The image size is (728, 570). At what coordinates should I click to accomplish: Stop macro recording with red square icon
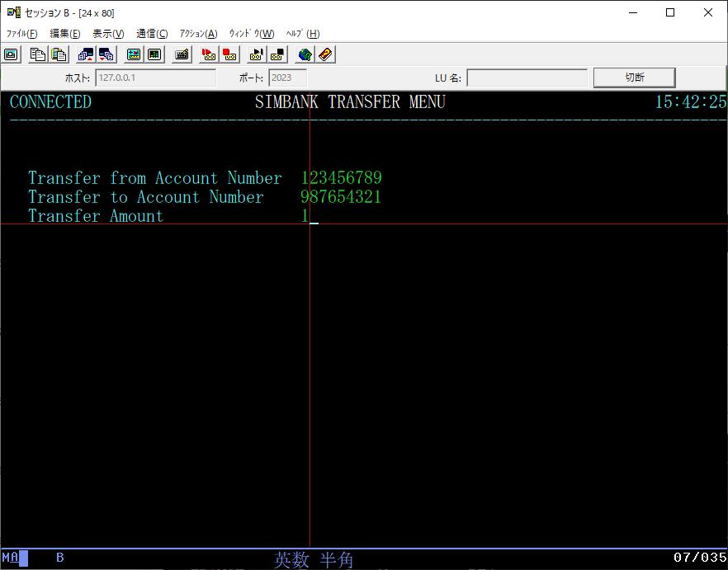coord(229,54)
